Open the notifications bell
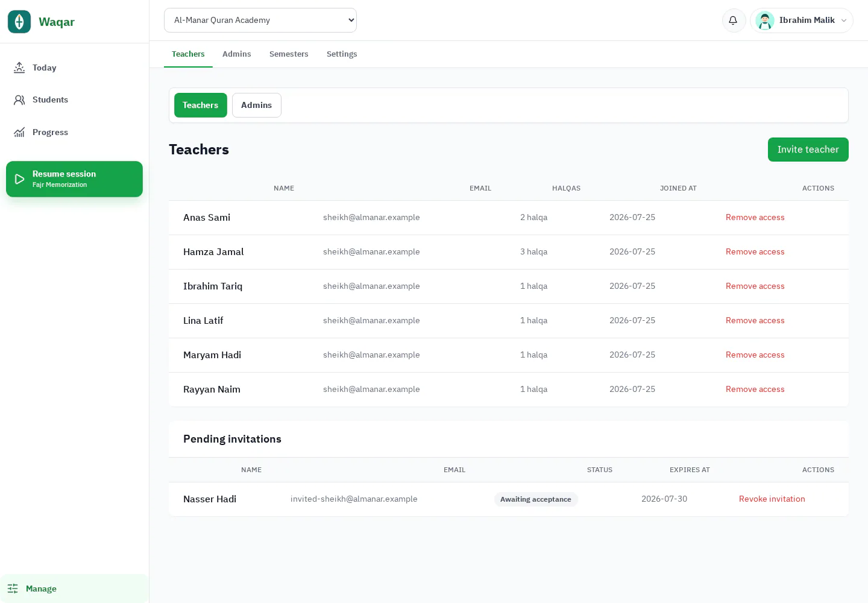Screen dimensions: 868x603 (733, 21)
